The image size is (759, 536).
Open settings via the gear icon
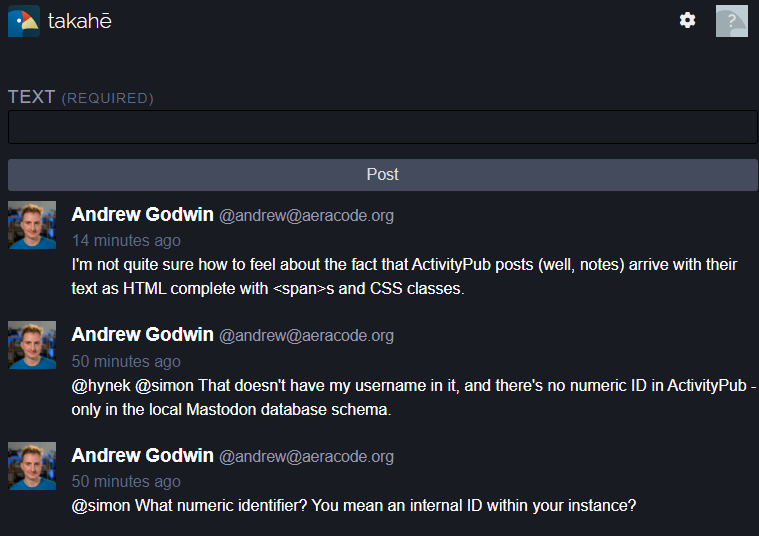pos(687,20)
